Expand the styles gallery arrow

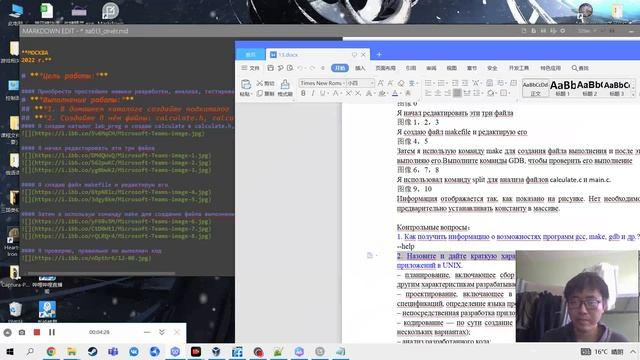coord(633,95)
